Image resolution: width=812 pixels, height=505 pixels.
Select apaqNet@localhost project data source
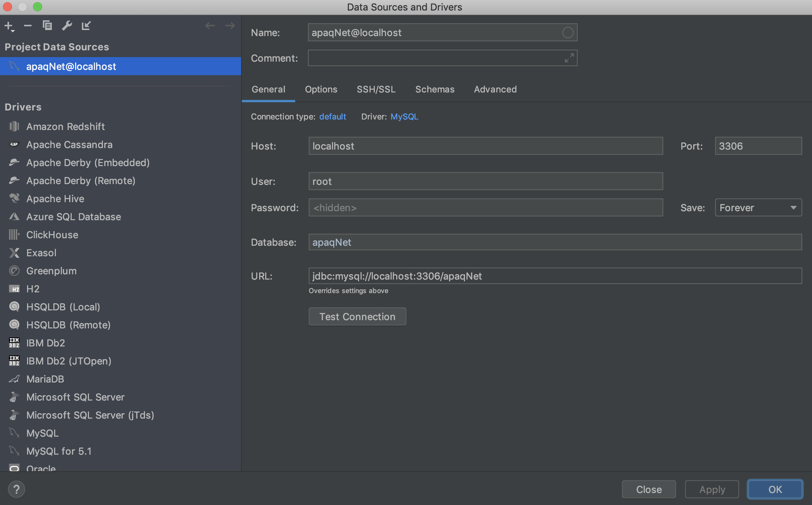pos(71,67)
